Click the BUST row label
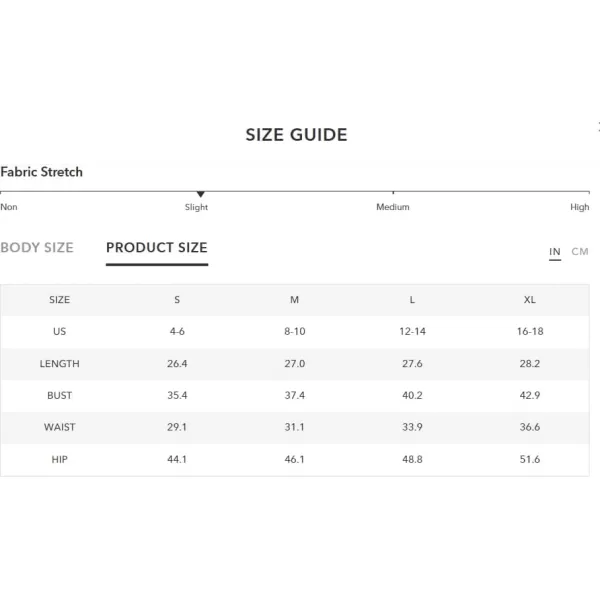The width and height of the screenshot is (600, 600). pyautogui.click(x=59, y=395)
